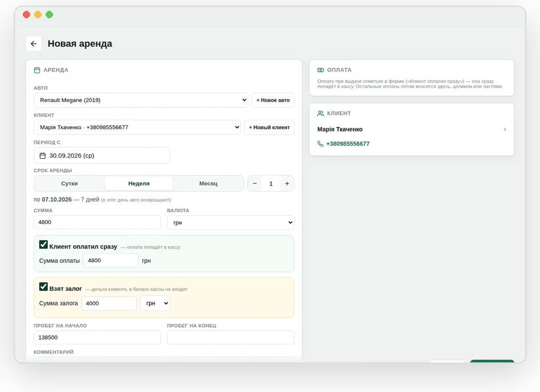Open the deposit currency грн dropdown
The image size is (540, 392).
[x=155, y=303]
